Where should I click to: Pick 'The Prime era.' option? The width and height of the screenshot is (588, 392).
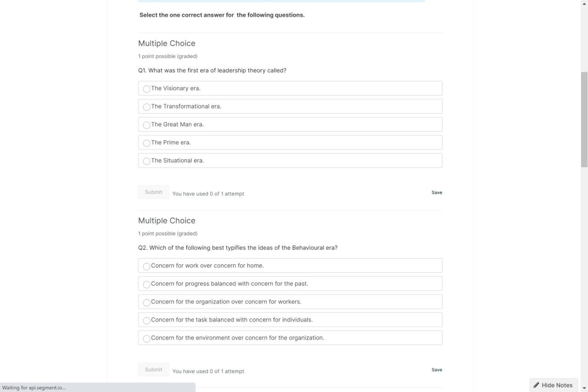click(x=147, y=143)
